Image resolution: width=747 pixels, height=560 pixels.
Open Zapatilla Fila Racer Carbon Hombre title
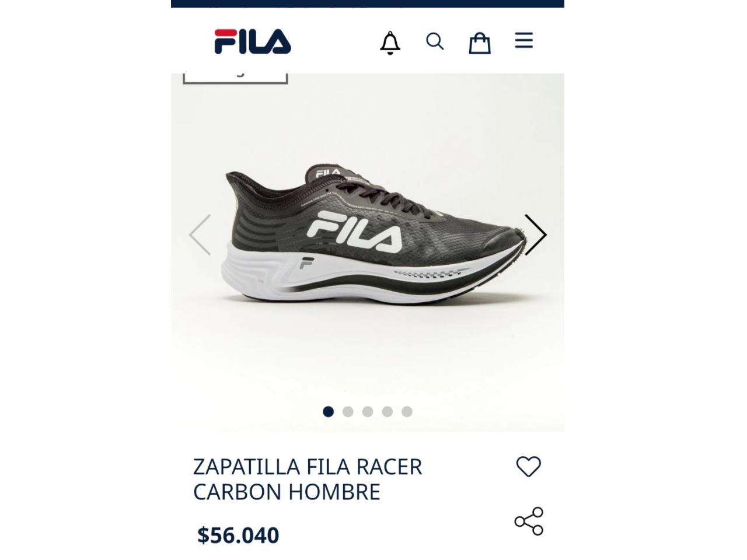308,480
